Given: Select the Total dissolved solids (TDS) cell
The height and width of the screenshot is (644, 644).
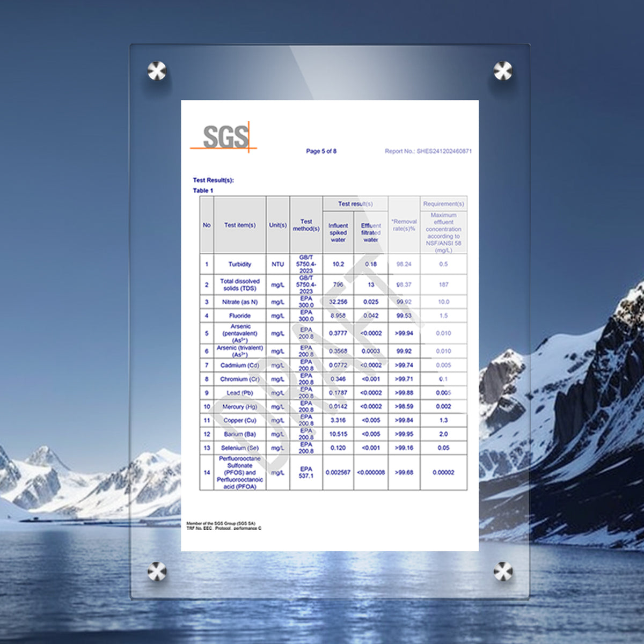Looking at the screenshot, I should [x=240, y=285].
